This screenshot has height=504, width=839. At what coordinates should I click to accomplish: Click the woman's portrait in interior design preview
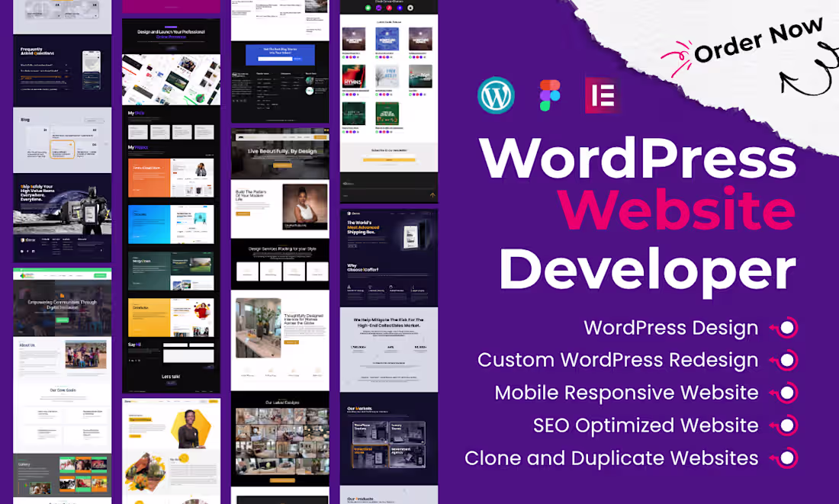[x=305, y=207]
